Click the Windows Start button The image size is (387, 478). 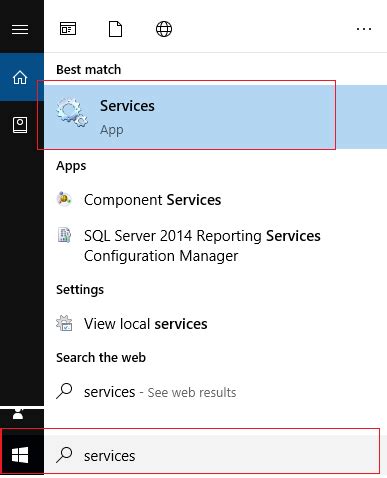[x=20, y=455]
